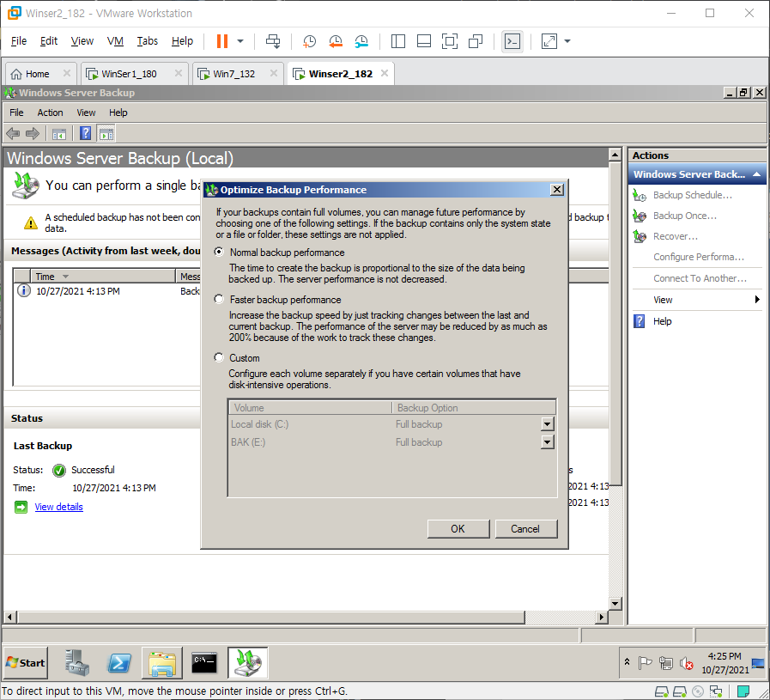Open Command Prompt from the taskbar
The height and width of the screenshot is (700, 770).
pos(204,663)
